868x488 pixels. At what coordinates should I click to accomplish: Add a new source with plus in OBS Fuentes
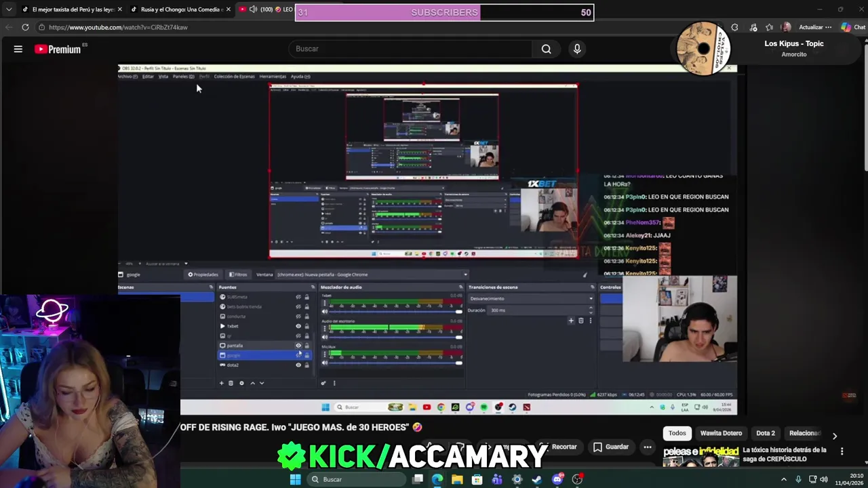pos(221,383)
